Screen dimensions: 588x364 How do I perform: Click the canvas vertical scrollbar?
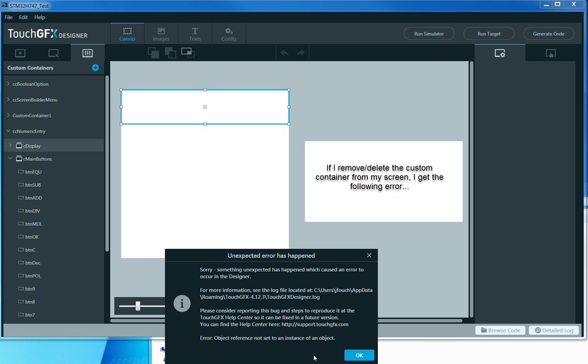point(471,189)
